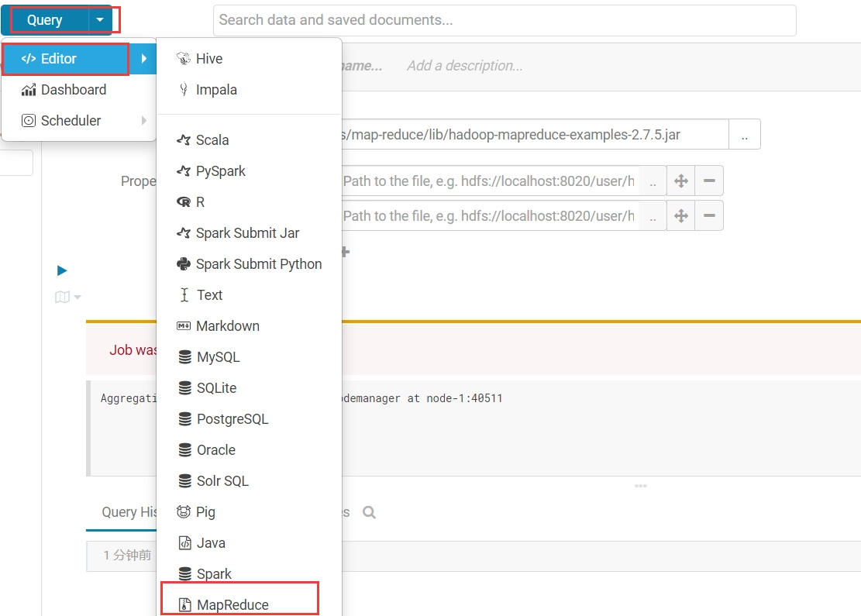
Task: Click the search icon beside the history tabs
Action: [369, 512]
